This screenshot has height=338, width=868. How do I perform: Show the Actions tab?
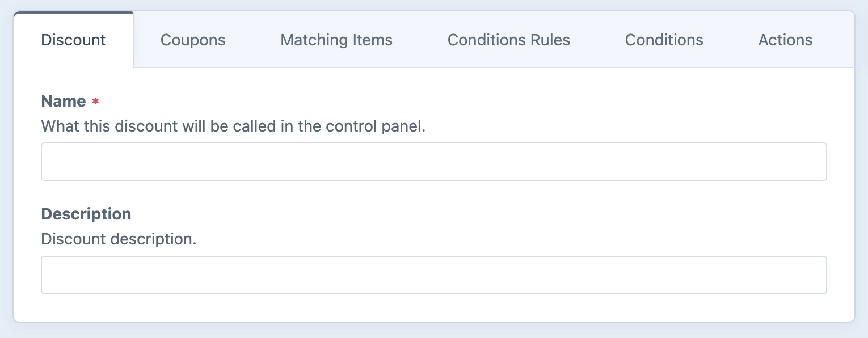(x=785, y=40)
